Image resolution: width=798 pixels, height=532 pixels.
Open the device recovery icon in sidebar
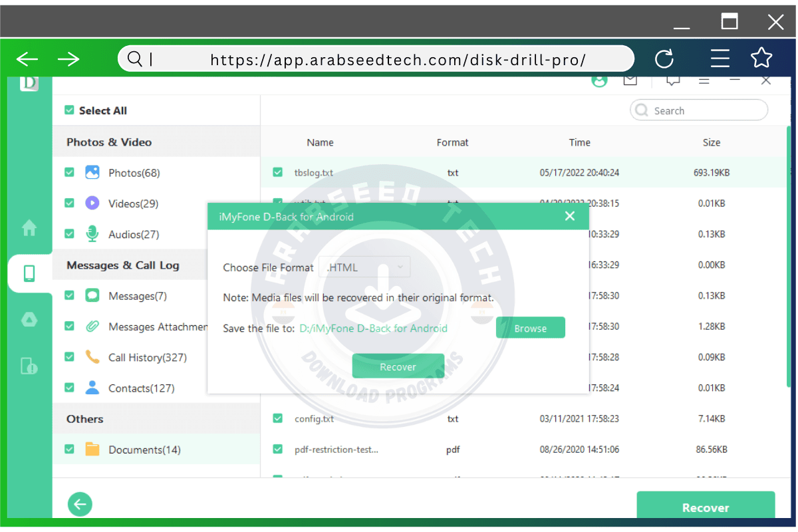[x=29, y=273]
